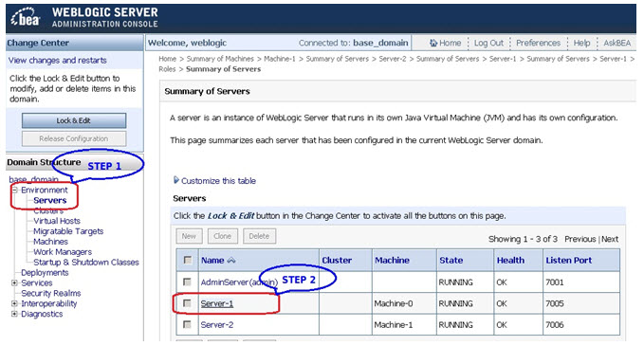Select Virtual Hosts tree item
The height and width of the screenshot is (346, 644).
point(57,221)
